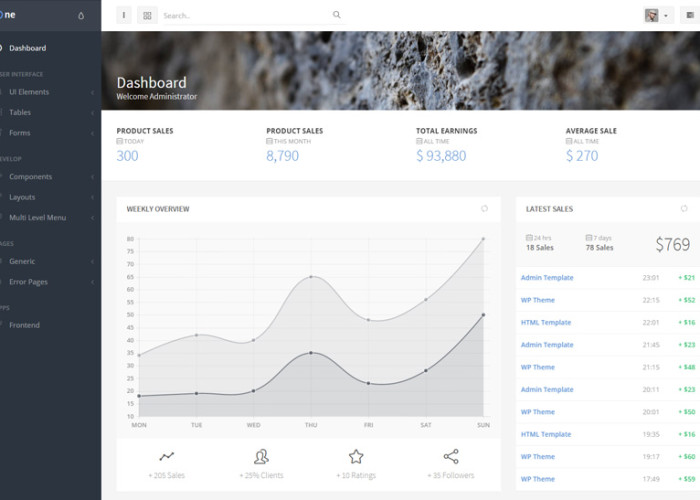
Task: Expand the Layouts sidebar menu
Action: pyautogui.click(x=48, y=197)
